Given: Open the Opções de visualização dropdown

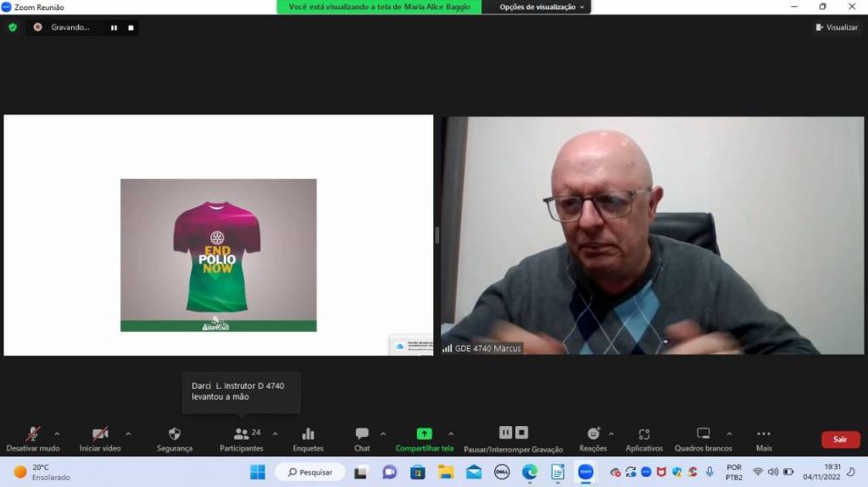Looking at the screenshot, I should (x=542, y=7).
